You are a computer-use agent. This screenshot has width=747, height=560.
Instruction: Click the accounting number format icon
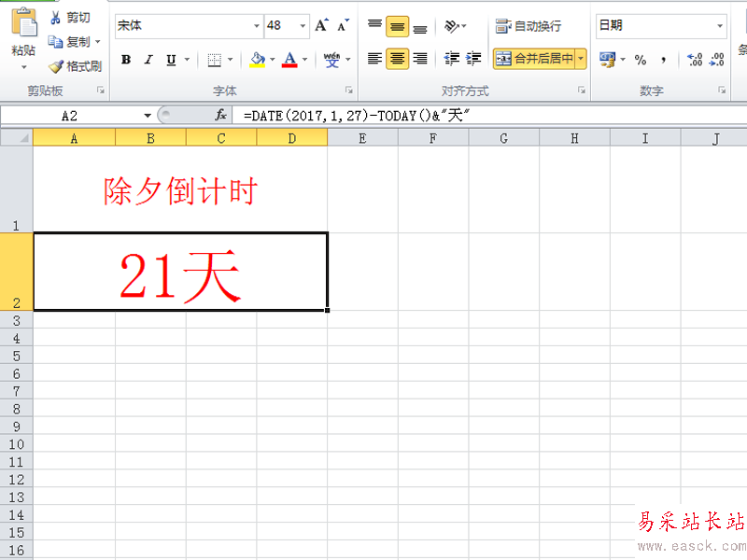click(x=608, y=60)
